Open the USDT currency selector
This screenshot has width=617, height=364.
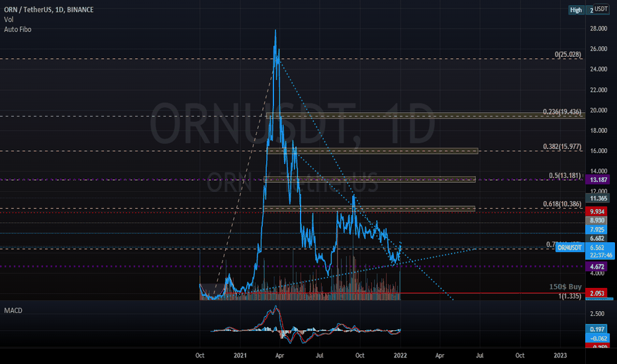601,9
